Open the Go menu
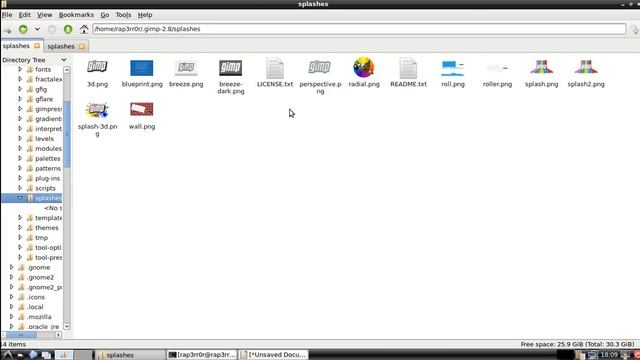The height and width of the screenshot is (360, 640). coord(105,15)
